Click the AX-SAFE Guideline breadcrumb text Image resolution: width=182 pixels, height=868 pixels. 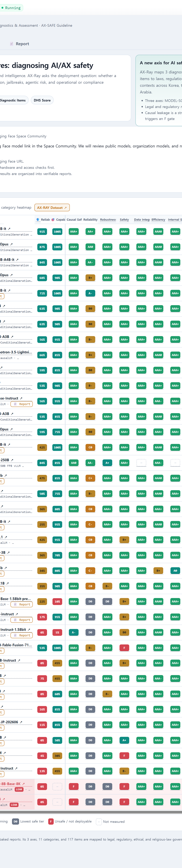(x=57, y=26)
